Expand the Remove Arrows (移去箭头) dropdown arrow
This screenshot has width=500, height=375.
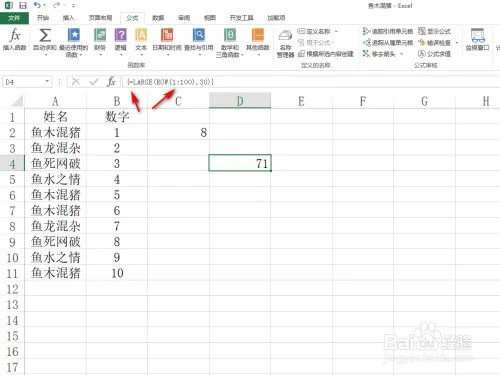point(401,54)
